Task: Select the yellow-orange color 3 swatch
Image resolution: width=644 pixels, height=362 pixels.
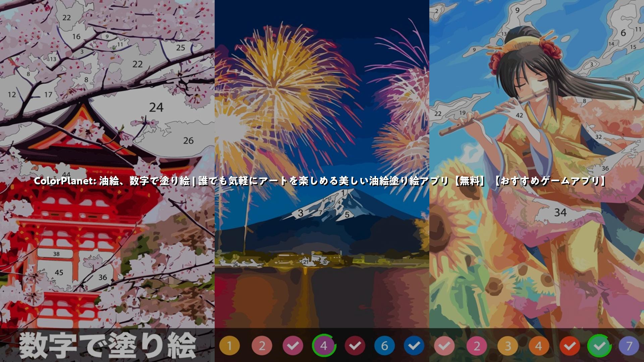Action: (508, 346)
